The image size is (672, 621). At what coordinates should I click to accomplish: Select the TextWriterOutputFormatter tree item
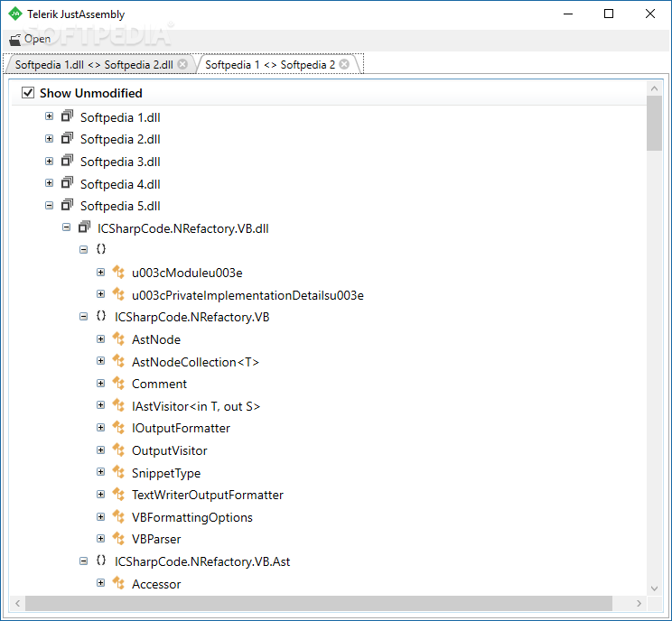click(x=208, y=495)
